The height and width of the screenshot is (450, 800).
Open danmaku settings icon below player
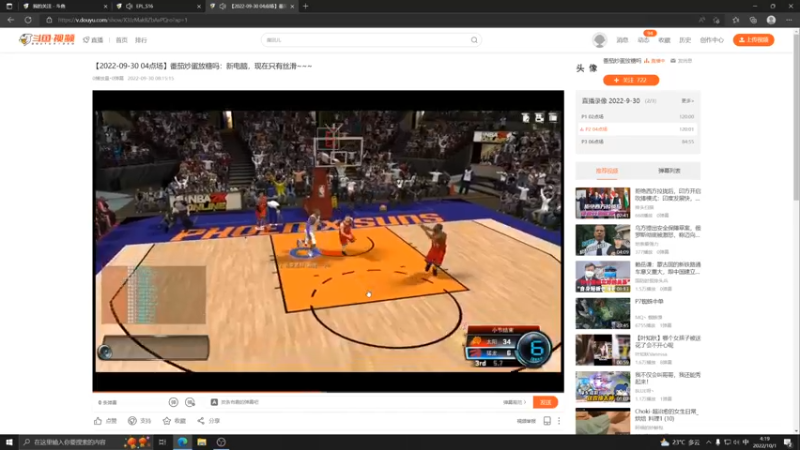pos(190,403)
